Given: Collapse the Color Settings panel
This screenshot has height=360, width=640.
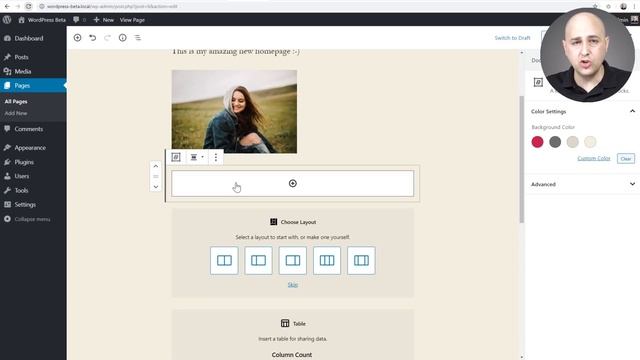Looking at the screenshot, I should click(x=632, y=111).
